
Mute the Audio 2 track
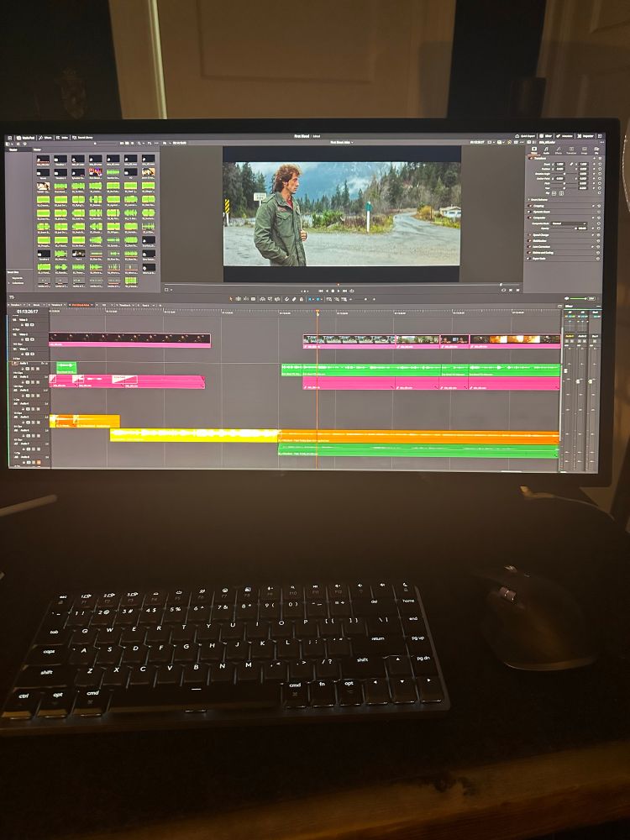tap(38, 382)
